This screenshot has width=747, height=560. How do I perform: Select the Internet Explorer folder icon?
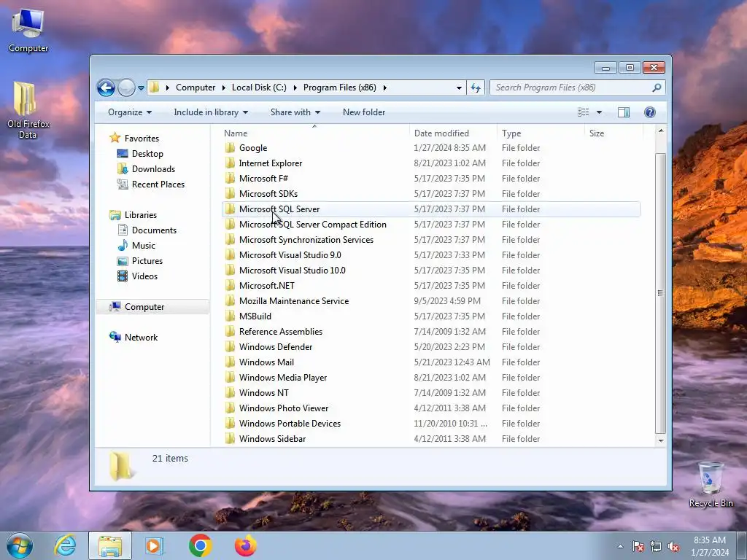pos(230,163)
